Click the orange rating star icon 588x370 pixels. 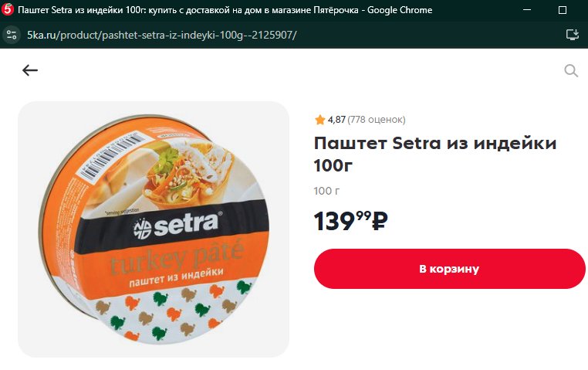[x=320, y=120]
